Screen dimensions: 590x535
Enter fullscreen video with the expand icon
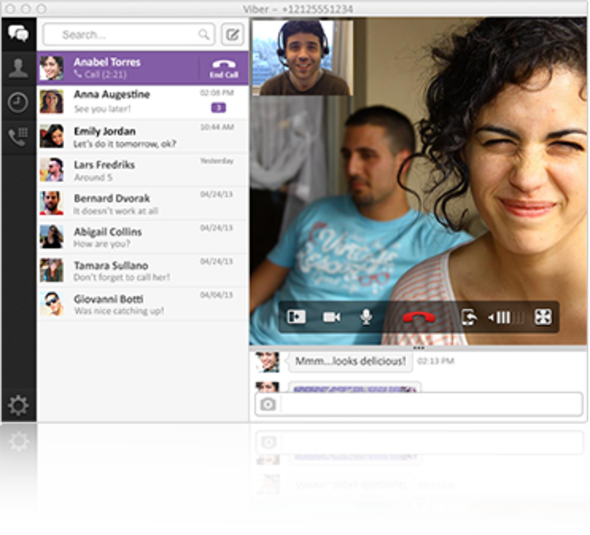(x=543, y=317)
